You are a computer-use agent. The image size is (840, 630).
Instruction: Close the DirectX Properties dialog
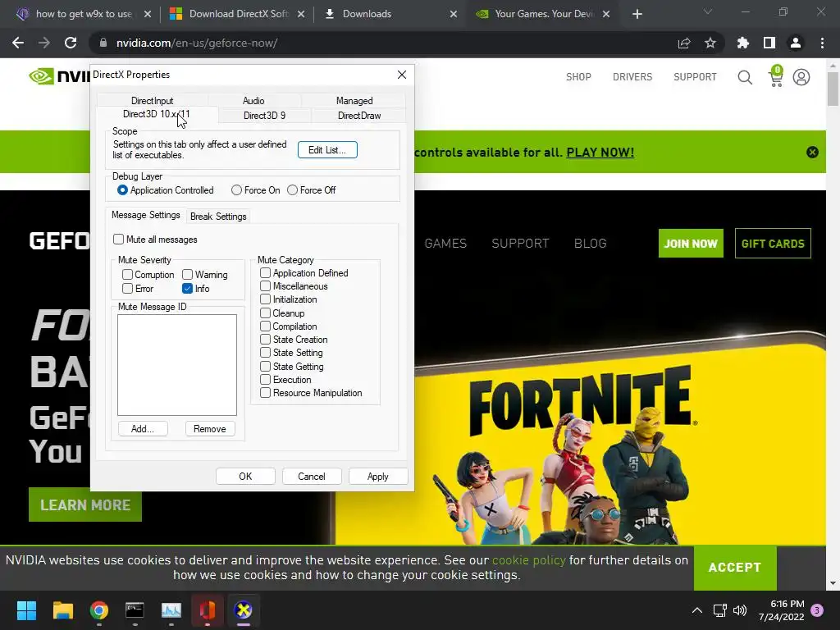(402, 75)
